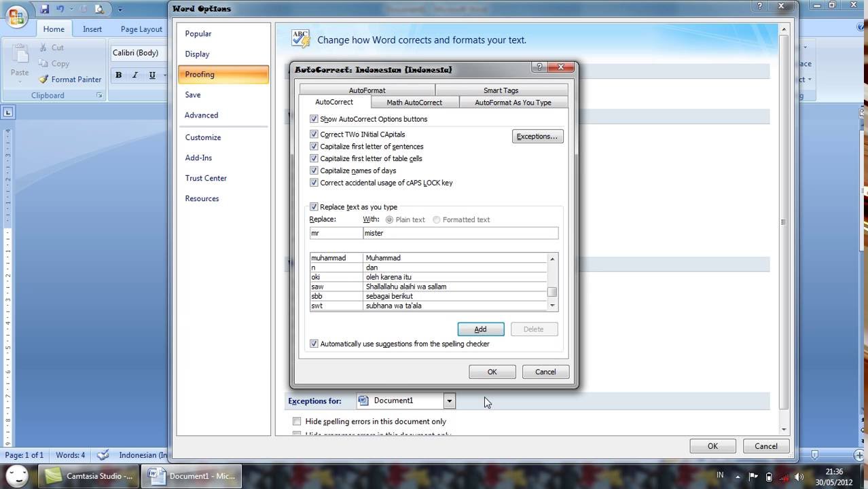868x489 pixels.
Task: Click the Exceptions... button
Action: 537,137
